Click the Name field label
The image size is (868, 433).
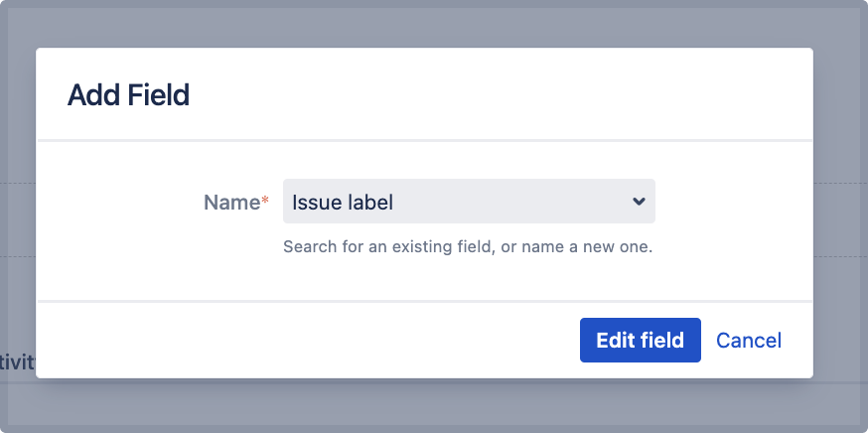point(231,203)
